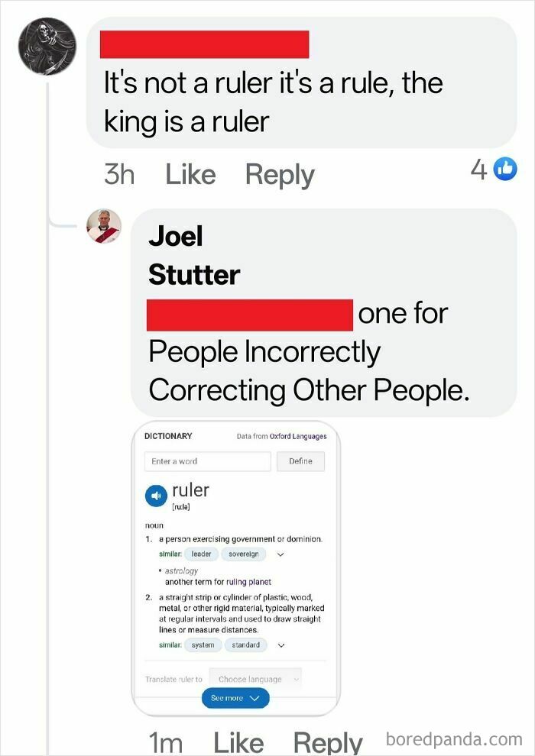Click the Oxford Languages source link
Screen dimensions: 535x756
[x=298, y=435]
